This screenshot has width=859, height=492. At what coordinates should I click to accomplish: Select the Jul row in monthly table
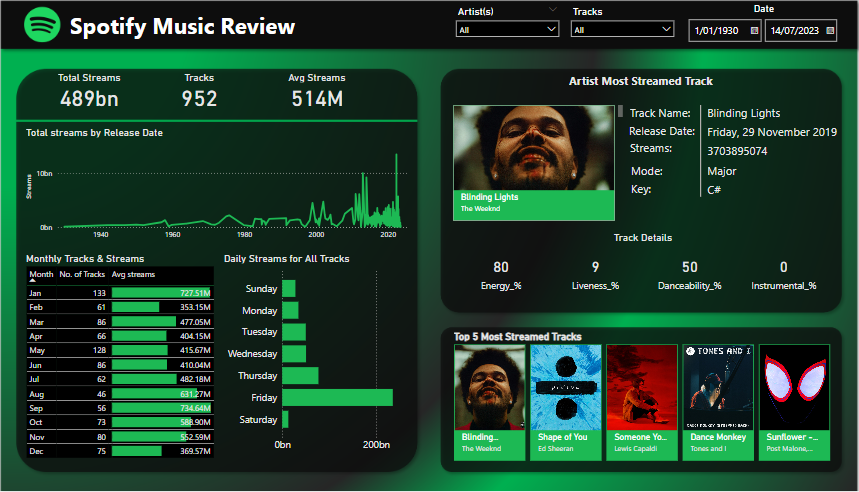click(120, 379)
